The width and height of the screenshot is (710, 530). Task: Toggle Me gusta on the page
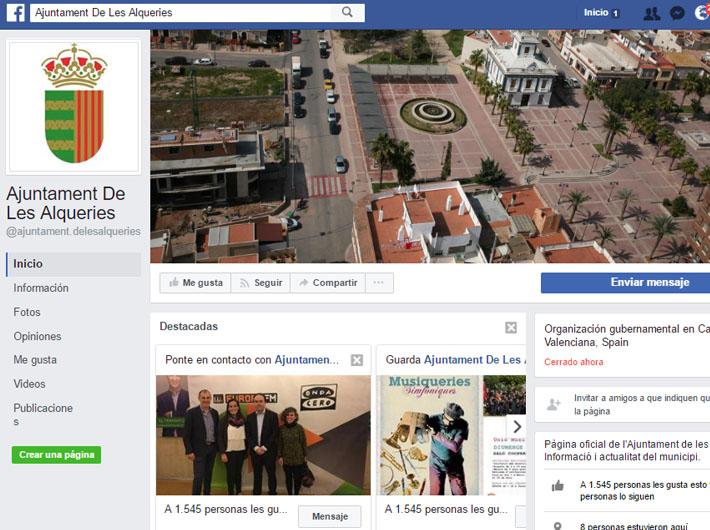(195, 283)
